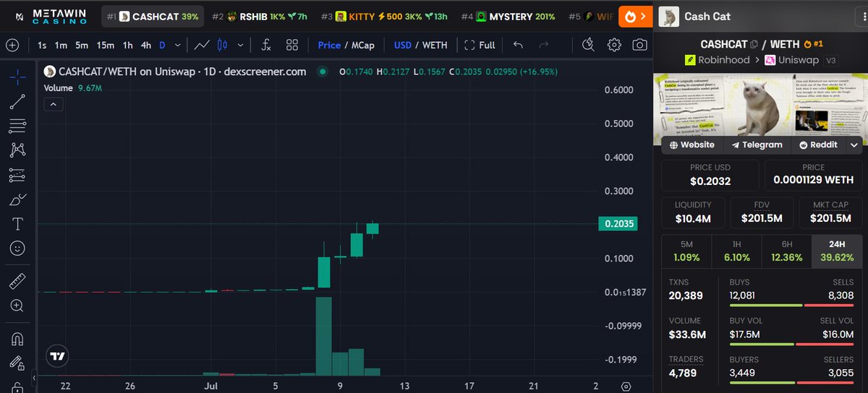Open the forecasting and measurement tools
The width and height of the screenshot is (868, 393).
[18, 175]
